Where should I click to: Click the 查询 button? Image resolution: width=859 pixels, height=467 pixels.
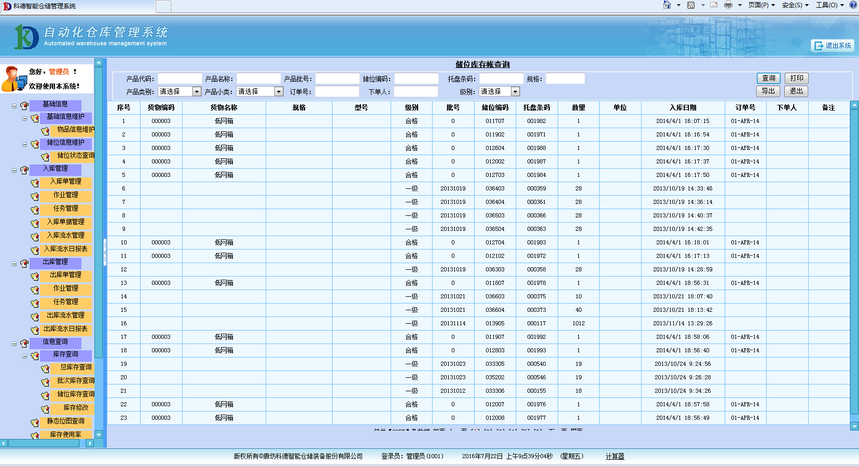768,78
